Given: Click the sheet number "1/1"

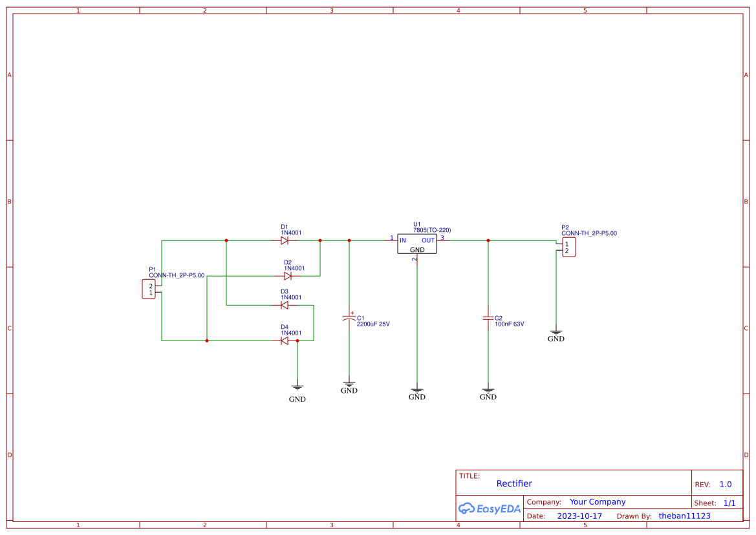Looking at the screenshot, I should (x=729, y=503).
